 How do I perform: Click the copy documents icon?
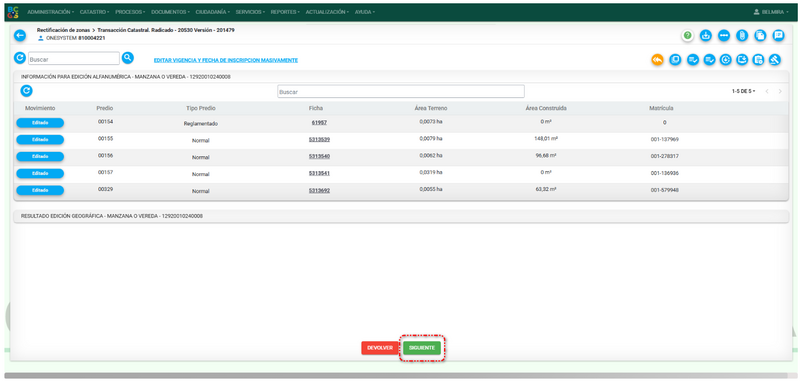click(x=760, y=35)
